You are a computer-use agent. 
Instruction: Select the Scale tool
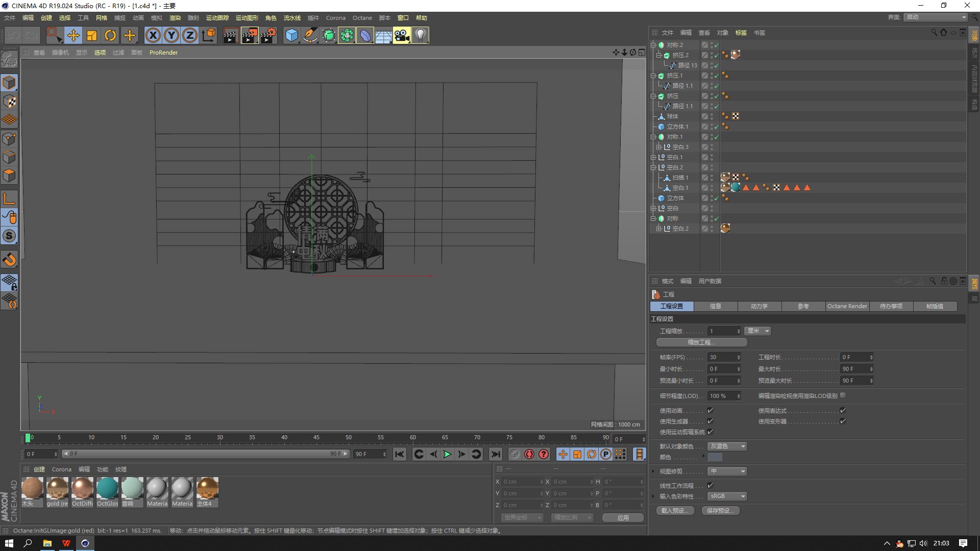(92, 35)
